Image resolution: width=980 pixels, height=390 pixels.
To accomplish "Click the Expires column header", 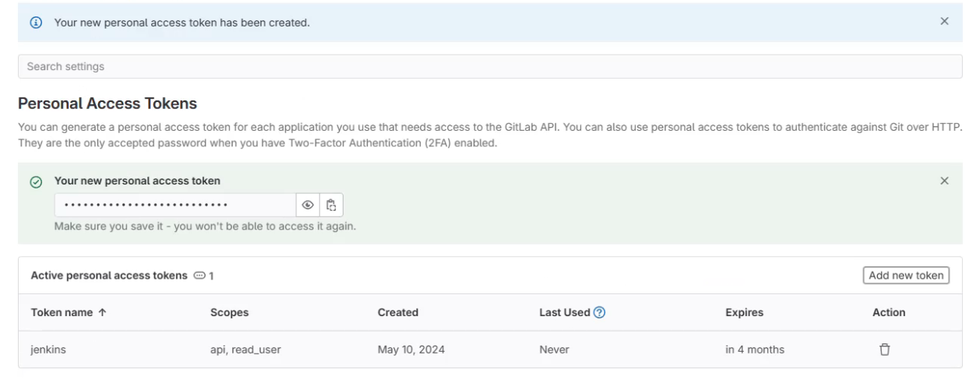I will pyautogui.click(x=744, y=312).
